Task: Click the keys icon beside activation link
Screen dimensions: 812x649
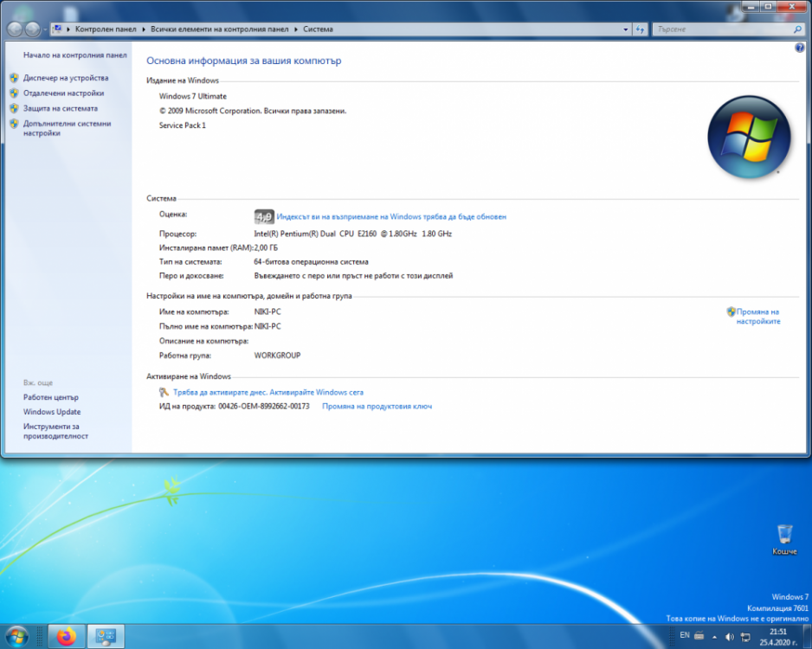Action: click(x=164, y=392)
